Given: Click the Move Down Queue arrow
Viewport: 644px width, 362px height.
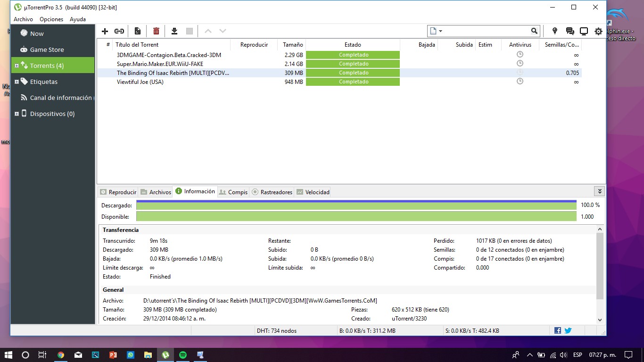Looking at the screenshot, I should [x=223, y=31].
